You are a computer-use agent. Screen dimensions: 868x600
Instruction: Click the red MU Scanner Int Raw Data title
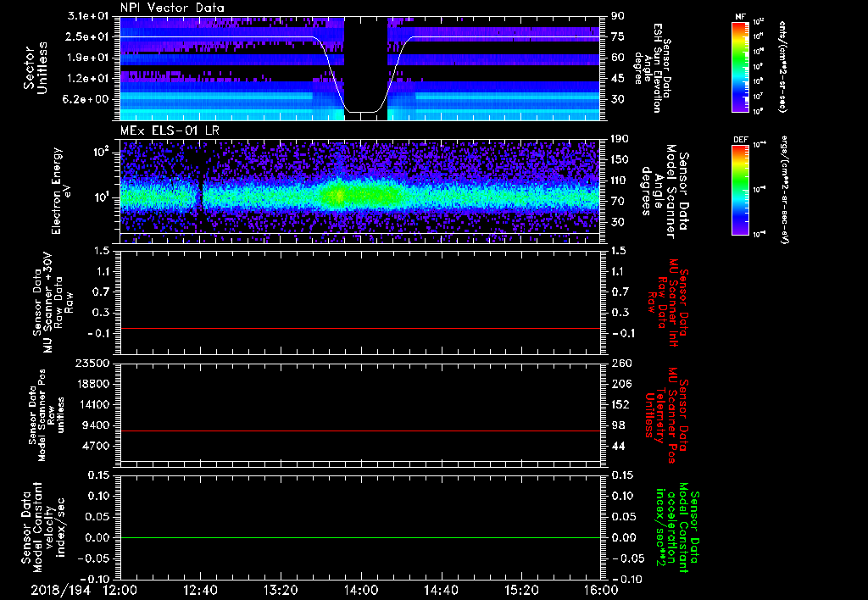pyautogui.click(x=667, y=303)
